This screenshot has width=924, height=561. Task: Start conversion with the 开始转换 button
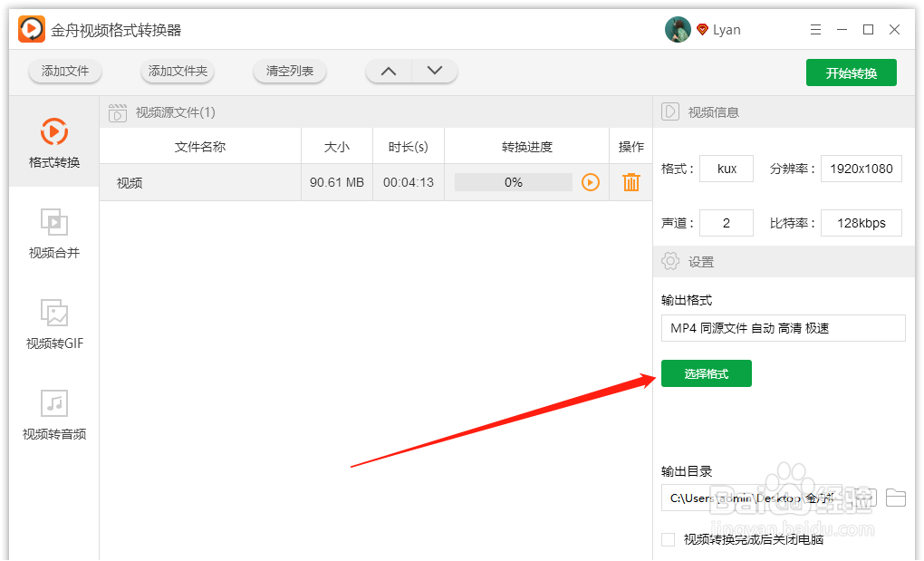852,73
